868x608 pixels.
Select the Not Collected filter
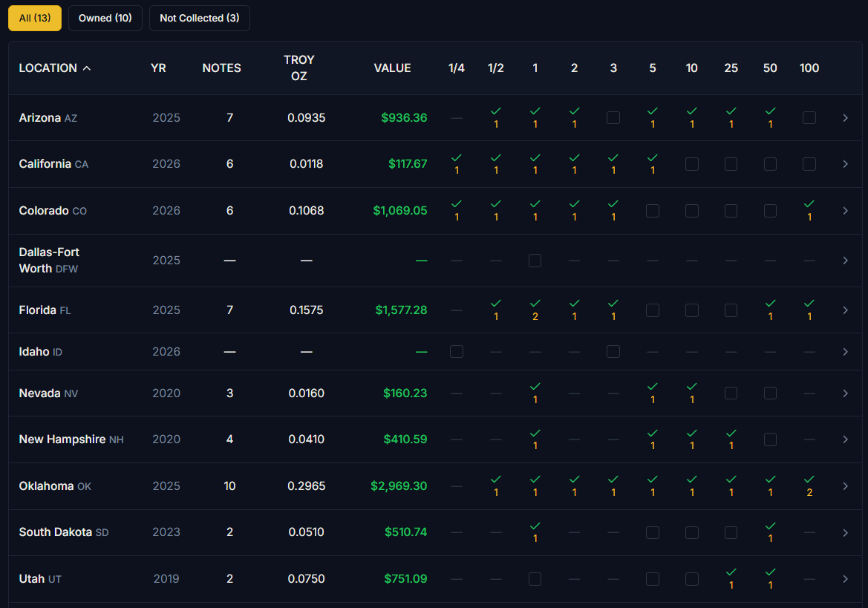(199, 18)
